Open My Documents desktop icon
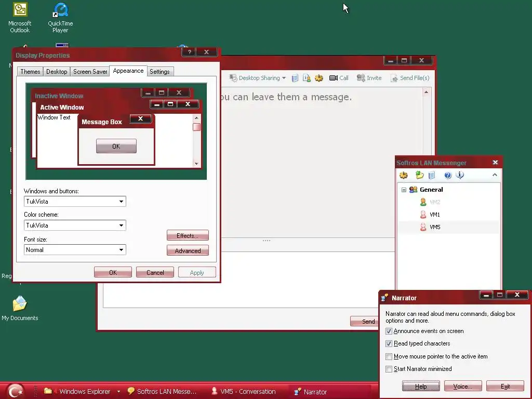The height and width of the screenshot is (399, 532). pos(20,308)
